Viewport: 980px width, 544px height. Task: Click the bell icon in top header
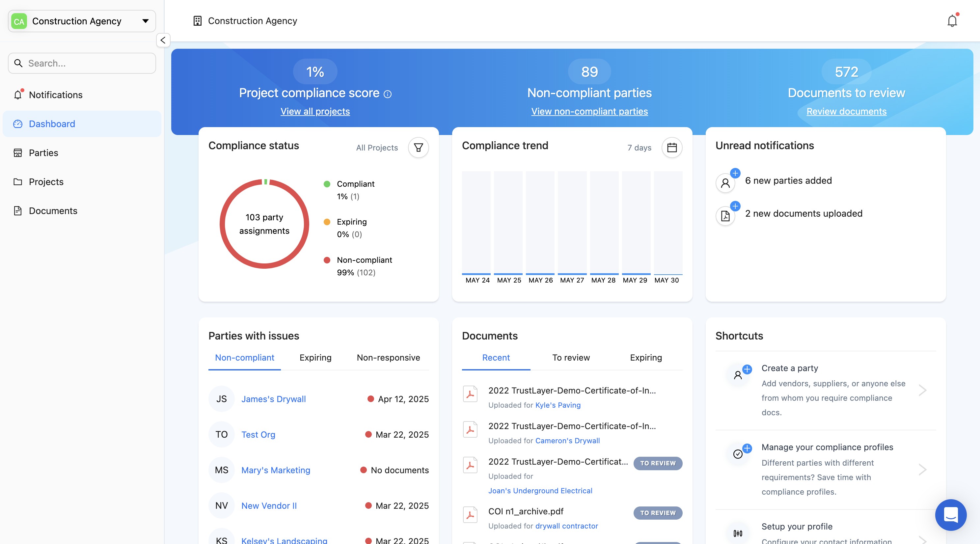[952, 21]
